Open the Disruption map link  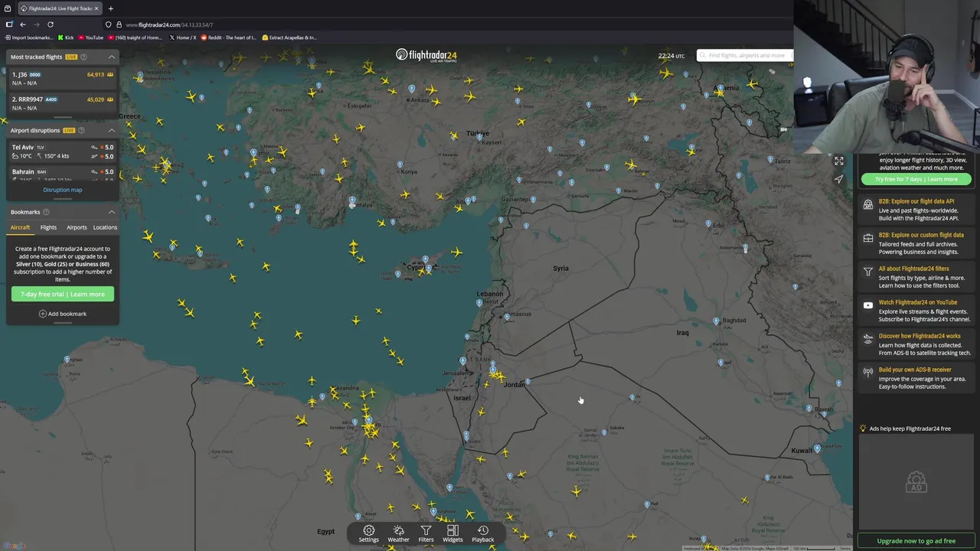click(63, 190)
